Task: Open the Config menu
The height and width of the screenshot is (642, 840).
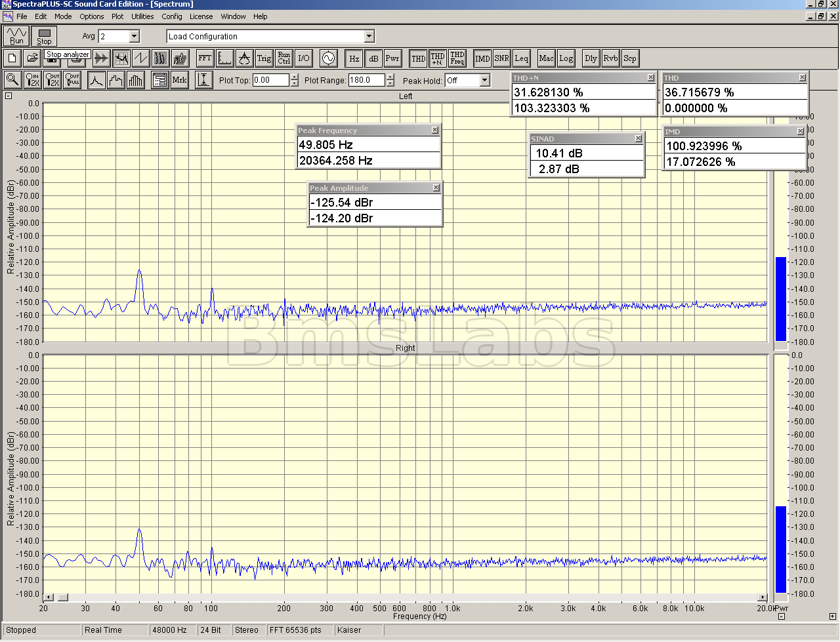Action: [x=172, y=16]
